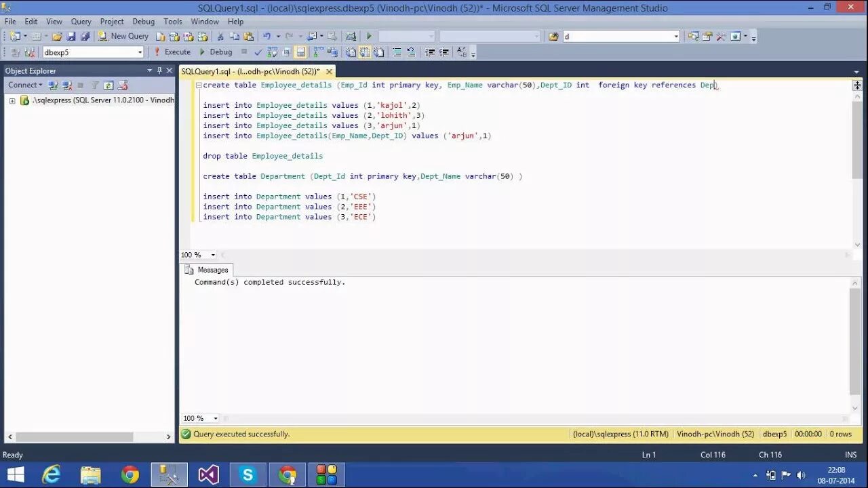Open editor zoom 100 % dropdown
Image resolution: width=868 pixels, height=488 pixels.
[213, 255]
